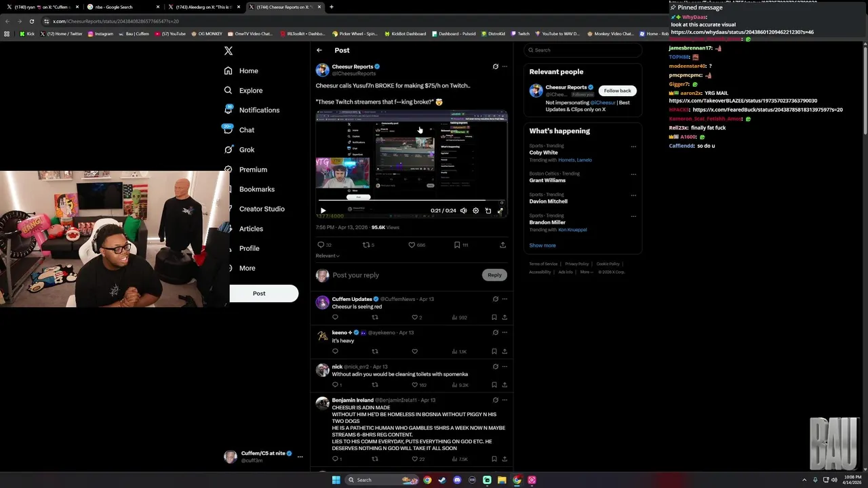Viewport: 868px width, 488px height.
Task: Open more options on keeno reply
Action: (505, 333)
